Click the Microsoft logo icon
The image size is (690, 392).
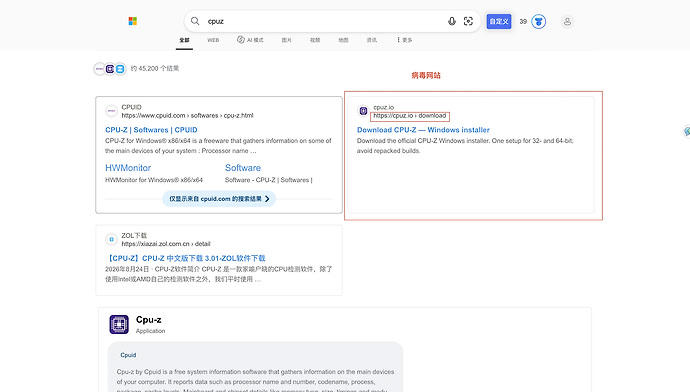132,21
